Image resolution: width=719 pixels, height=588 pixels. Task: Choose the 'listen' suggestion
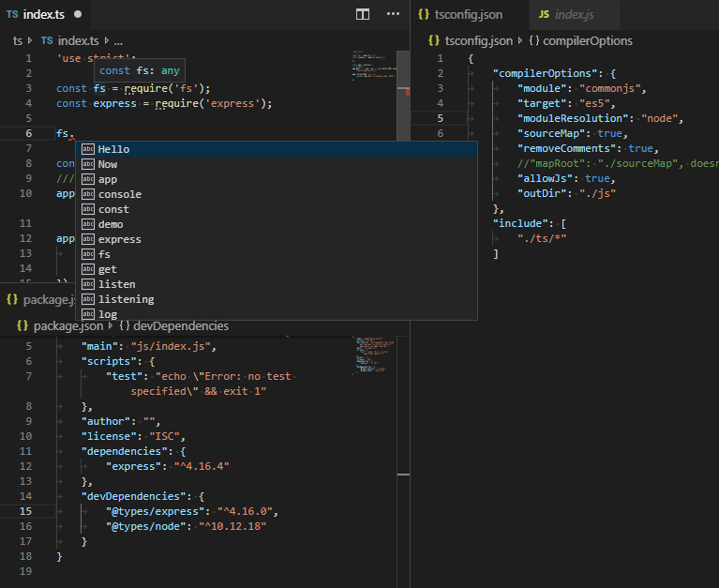click(277, 284)
